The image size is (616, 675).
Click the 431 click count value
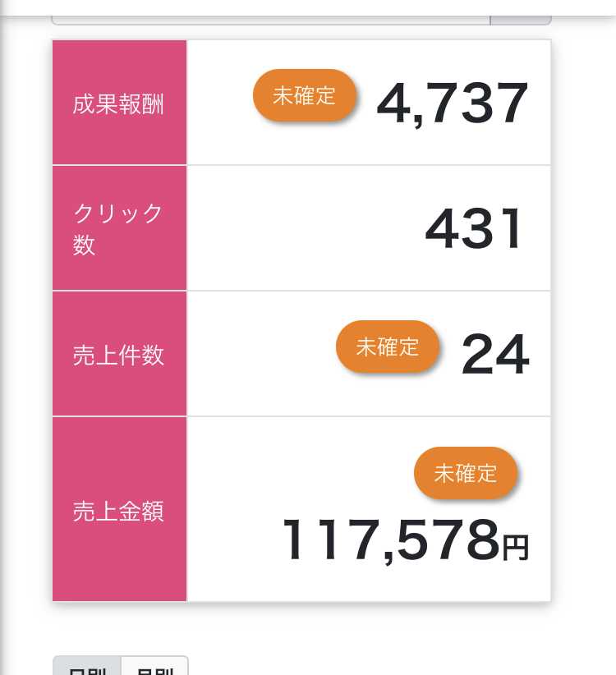coord(473,228)
